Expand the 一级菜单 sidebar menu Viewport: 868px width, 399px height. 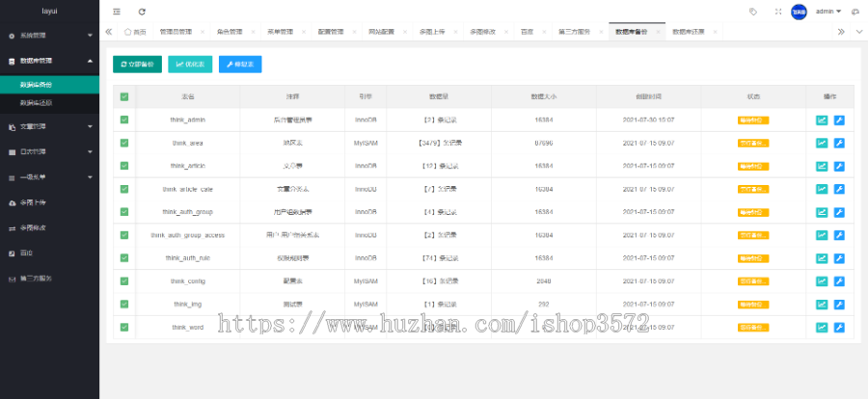coord(50,177)
